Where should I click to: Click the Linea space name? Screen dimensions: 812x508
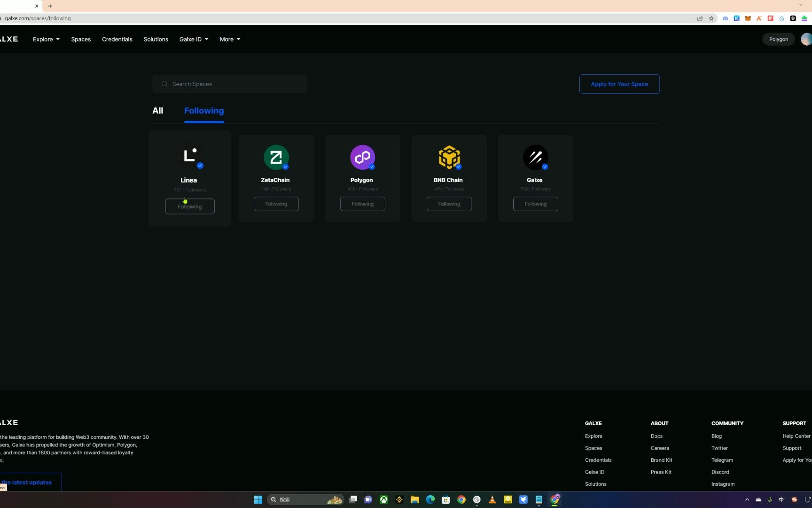point(189,180)
